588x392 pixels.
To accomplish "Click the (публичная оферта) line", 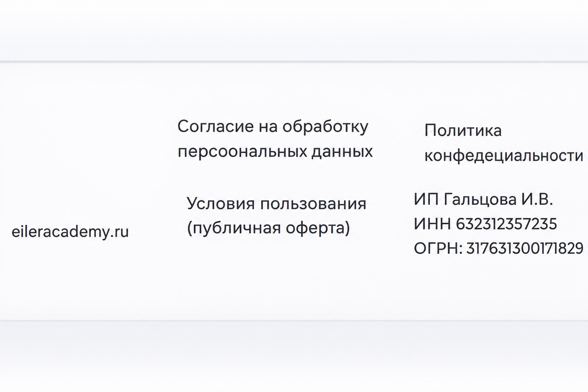I will (268, 228).
